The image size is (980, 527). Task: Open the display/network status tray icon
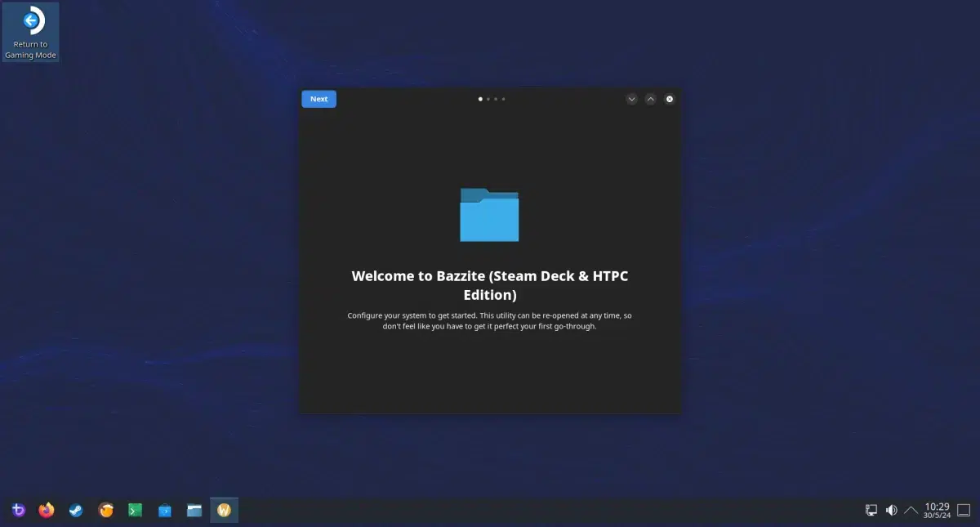click(x=871, y=509)
